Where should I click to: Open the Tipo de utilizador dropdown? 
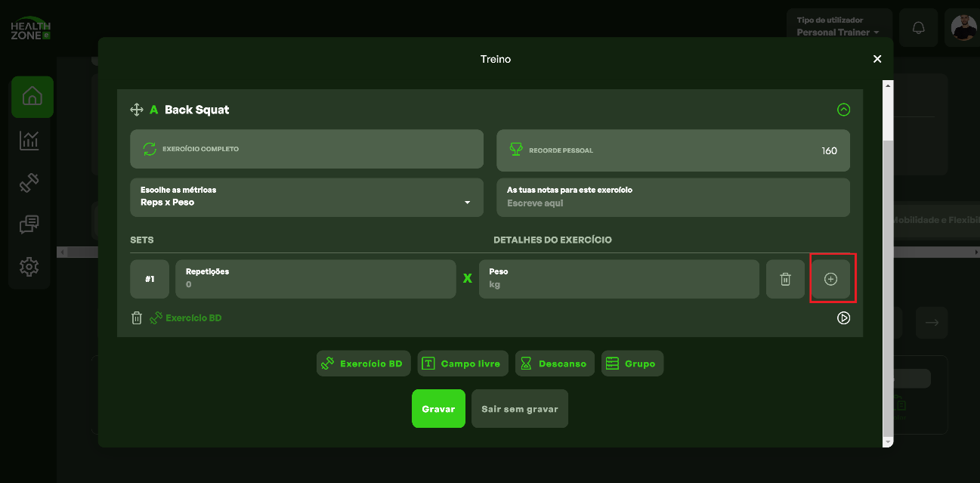(839, 27)
